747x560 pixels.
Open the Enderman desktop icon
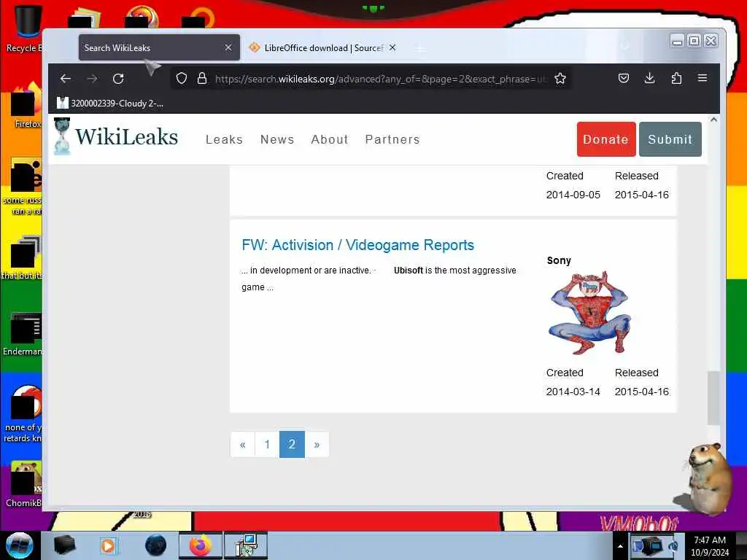pos(23,334)
